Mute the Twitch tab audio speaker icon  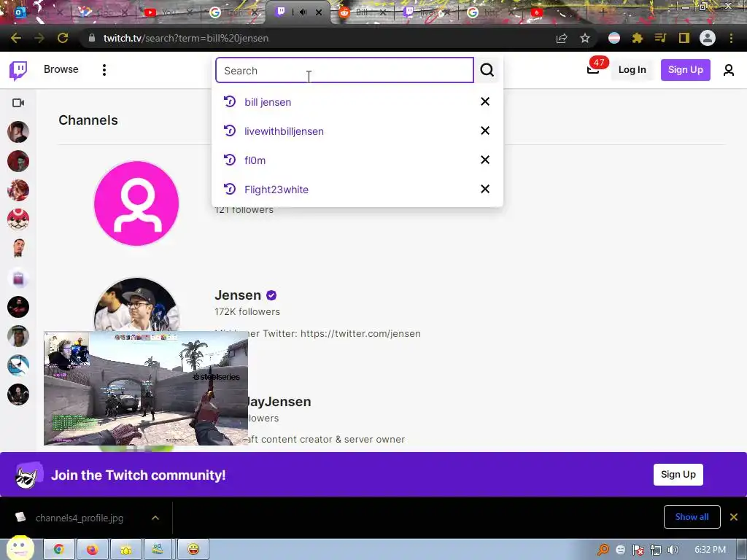point(303,12)
